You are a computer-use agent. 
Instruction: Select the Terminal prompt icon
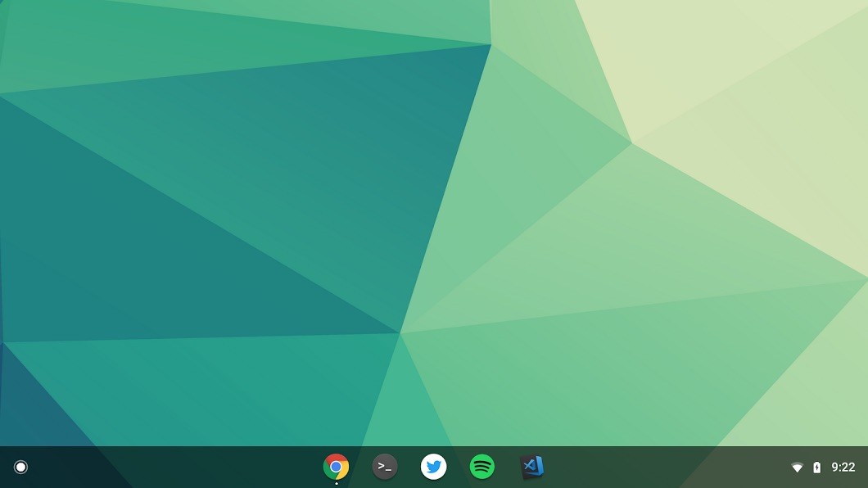(x=385, y=467)
